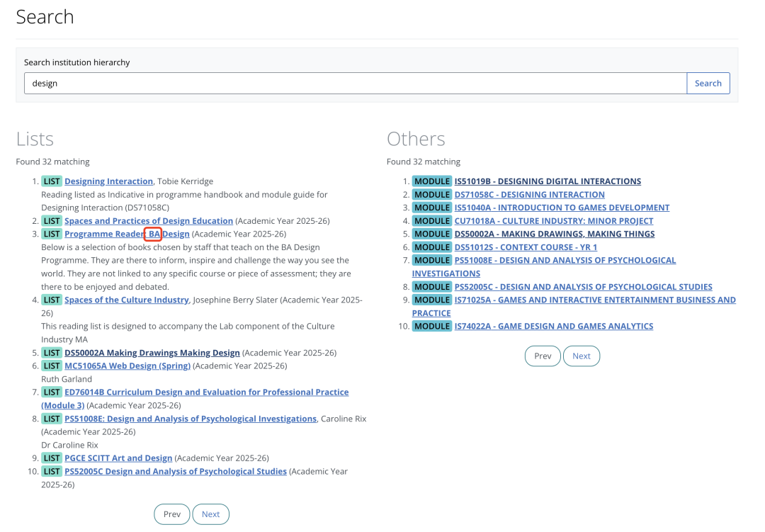Click the "Search institution hierarchy" label

[77, 62]
